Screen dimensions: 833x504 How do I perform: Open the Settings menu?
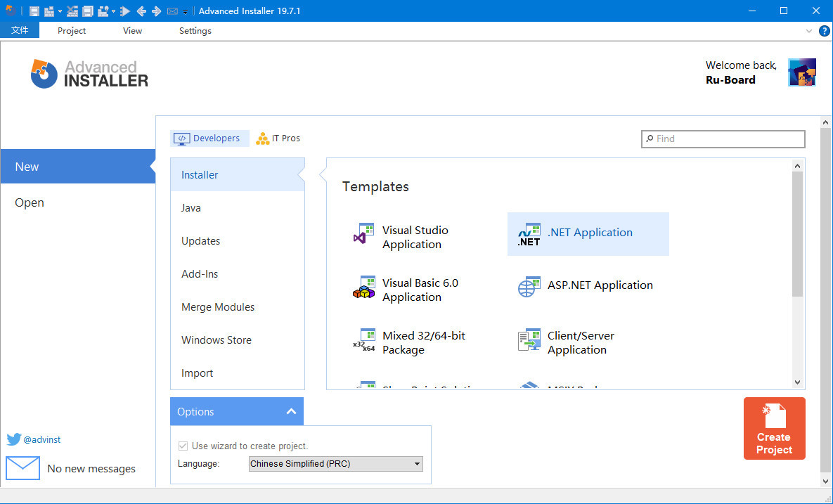(x=195, y=31)
